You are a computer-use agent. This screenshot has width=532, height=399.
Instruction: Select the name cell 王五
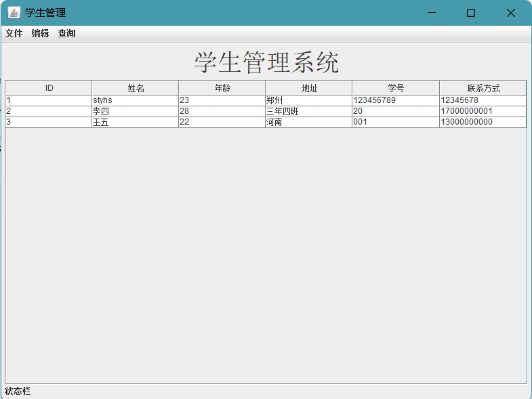click(136, 122)
